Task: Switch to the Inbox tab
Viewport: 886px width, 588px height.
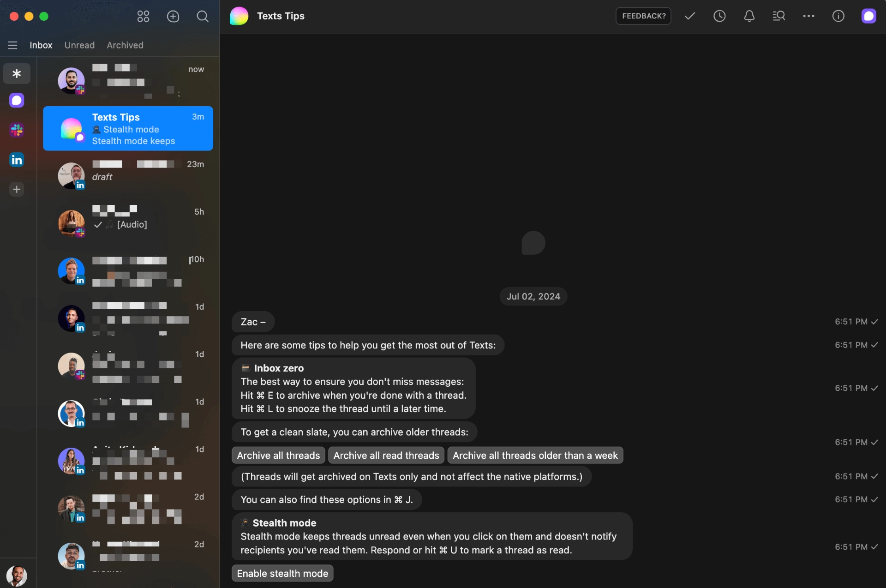Action: (x=41, y=45)
